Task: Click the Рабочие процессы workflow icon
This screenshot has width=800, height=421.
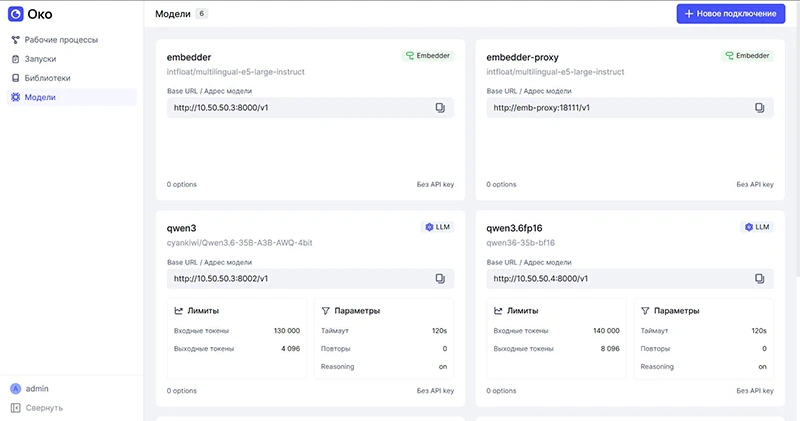Action: coord(15,40)
